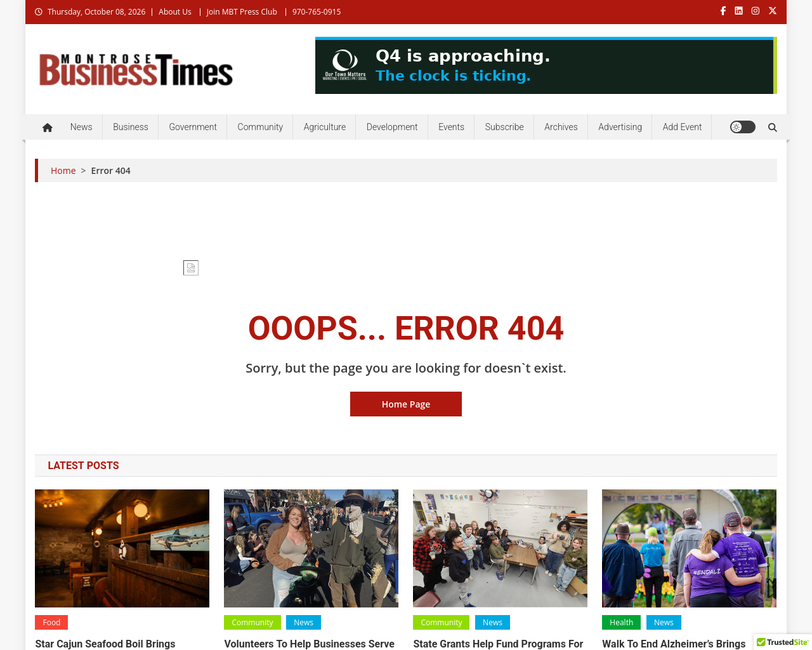The height and width of the screenshot is (650, 812).
Task: Open the News menu item
Action: pyautogui.click(x=81, y=127)
